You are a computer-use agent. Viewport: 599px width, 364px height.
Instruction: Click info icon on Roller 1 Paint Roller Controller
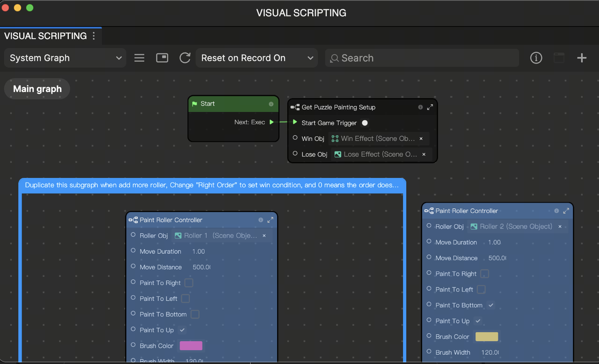pos(261,220)
